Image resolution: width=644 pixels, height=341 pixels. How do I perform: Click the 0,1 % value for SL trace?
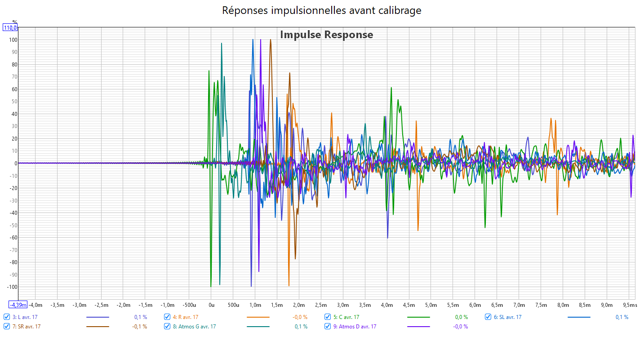pos(622,317)
